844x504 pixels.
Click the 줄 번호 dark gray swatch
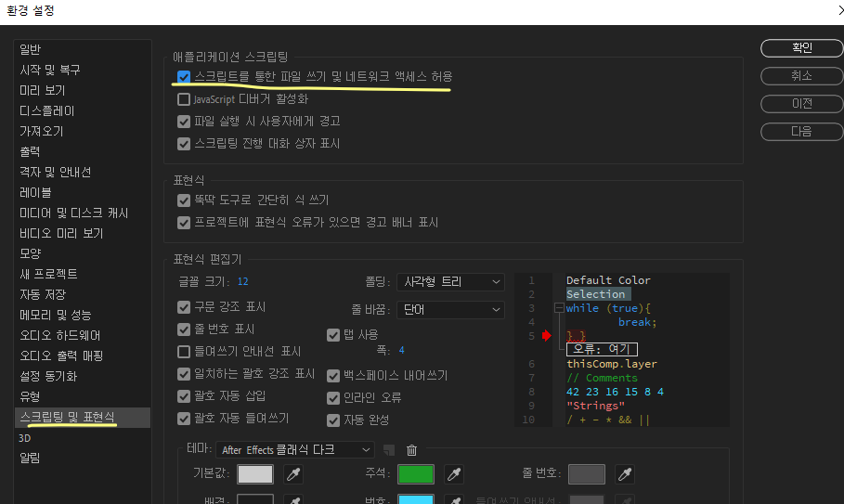[x=586, y=474]
